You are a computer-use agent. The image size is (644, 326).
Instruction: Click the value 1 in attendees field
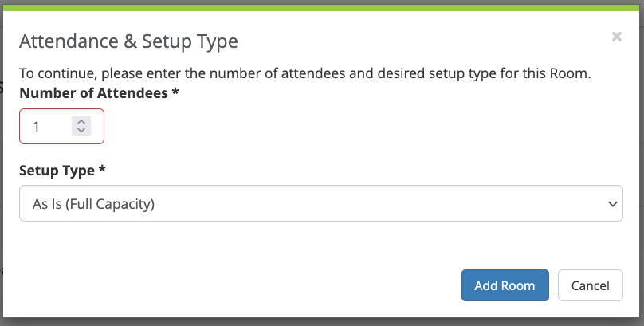pyautogui.click(x=37, y=126)
